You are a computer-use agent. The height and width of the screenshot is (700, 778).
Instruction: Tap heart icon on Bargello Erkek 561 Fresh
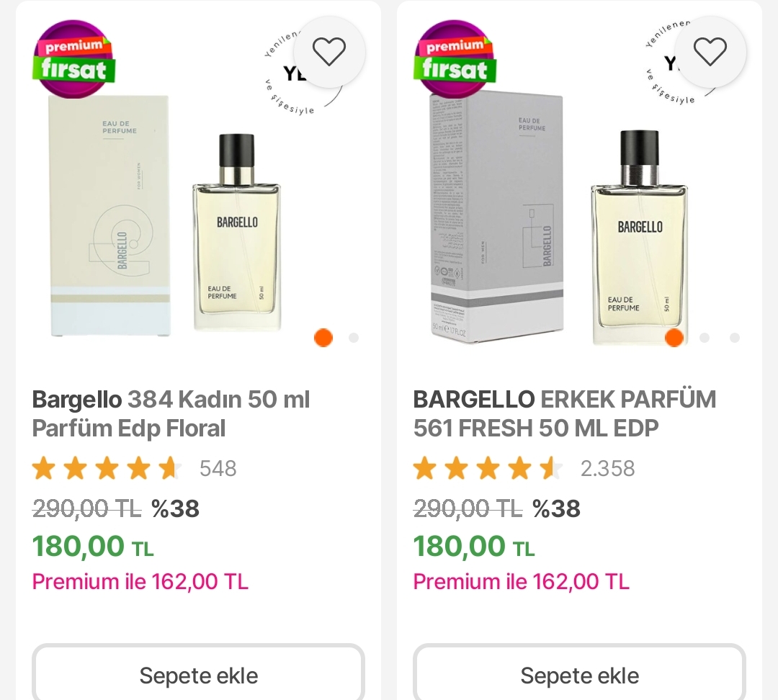pos(710,51)
